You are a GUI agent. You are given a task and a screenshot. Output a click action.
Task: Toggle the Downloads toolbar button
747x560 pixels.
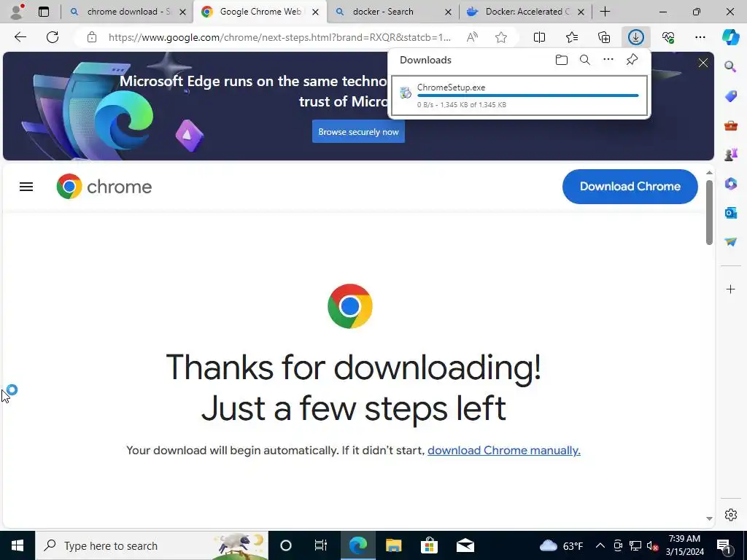click(x=636, y=37)
